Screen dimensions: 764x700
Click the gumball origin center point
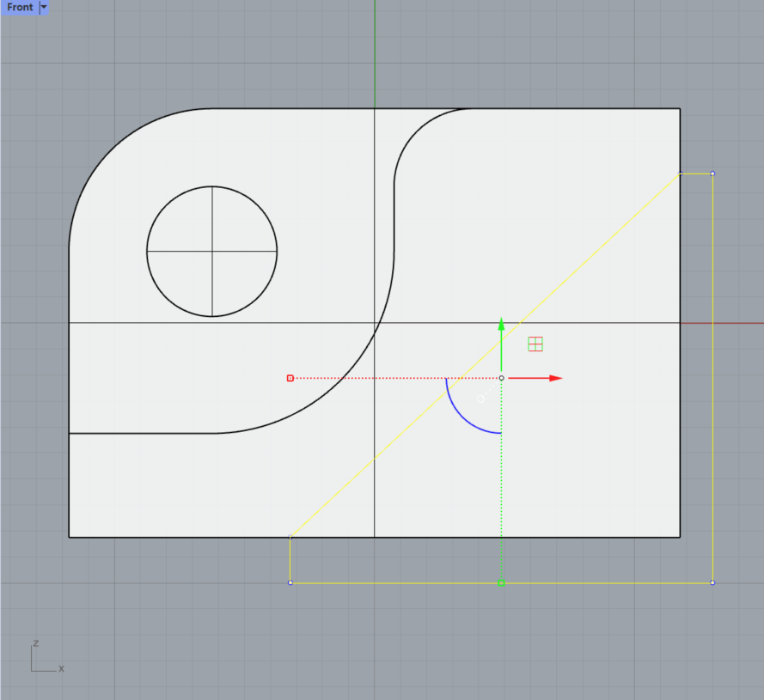[501, 378]
